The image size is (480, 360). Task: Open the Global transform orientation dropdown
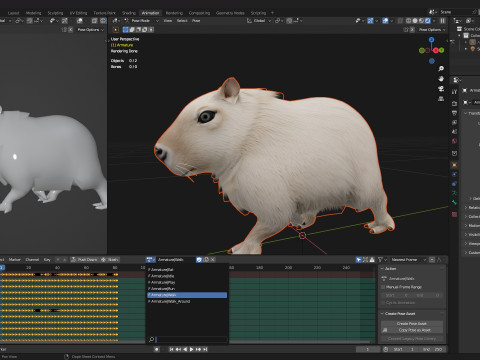pos(259,21)
